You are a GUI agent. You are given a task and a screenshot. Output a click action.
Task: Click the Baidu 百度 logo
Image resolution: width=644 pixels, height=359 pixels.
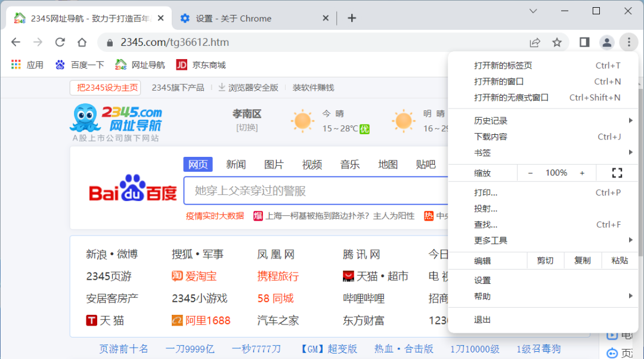(132, 188)
